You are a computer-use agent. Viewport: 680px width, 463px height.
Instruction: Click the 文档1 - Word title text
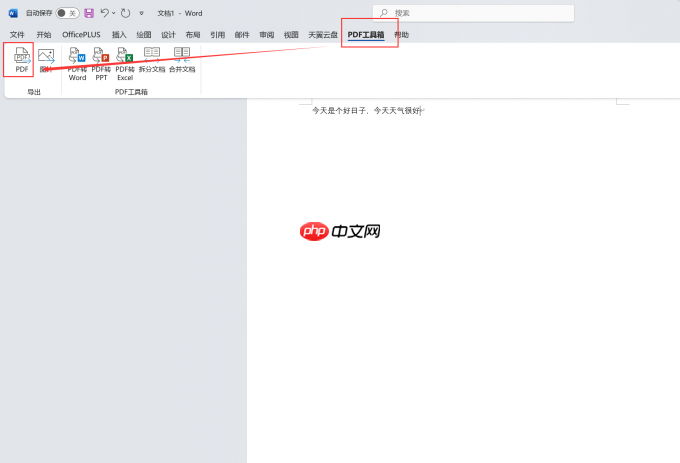pos(180,13)
